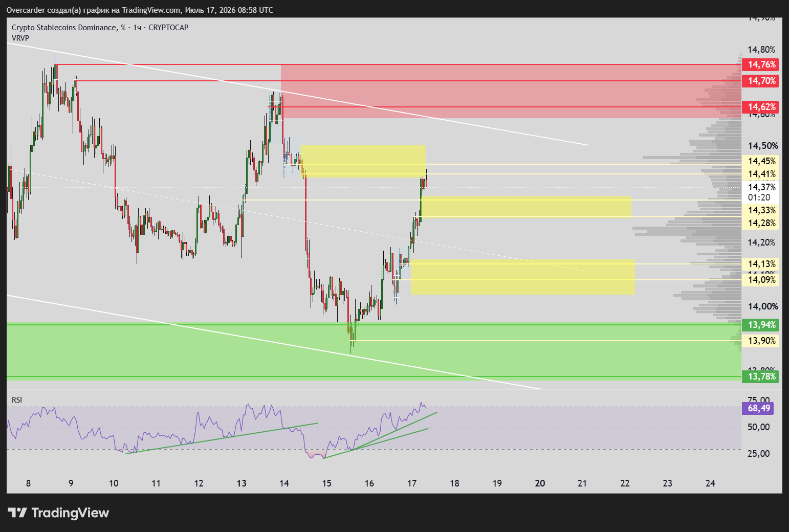Screen dimensions: 789x532
Task: Click the VRVP indicator label
Action: tap(20, 38)
